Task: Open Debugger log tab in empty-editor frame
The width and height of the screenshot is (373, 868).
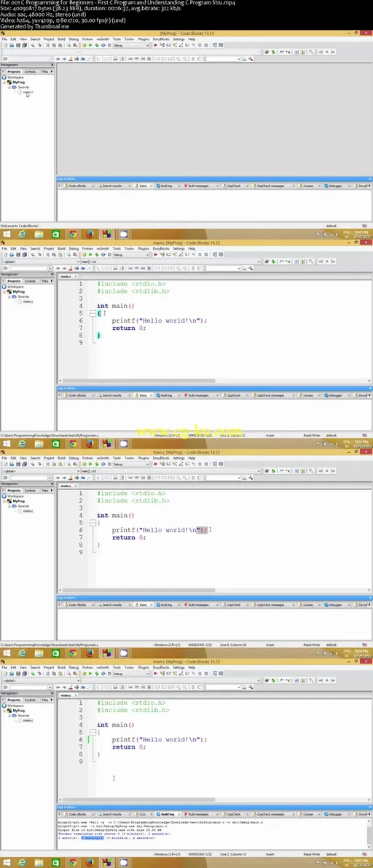Action: click(x=335, y=186)
